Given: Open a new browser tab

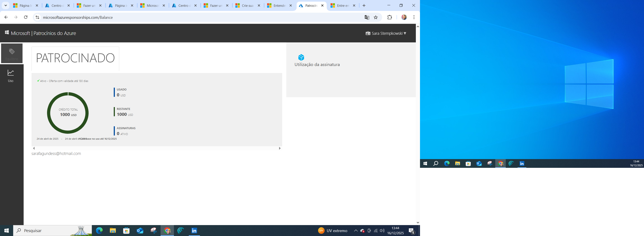Looking at the screenshot, I should click(364, 5).
